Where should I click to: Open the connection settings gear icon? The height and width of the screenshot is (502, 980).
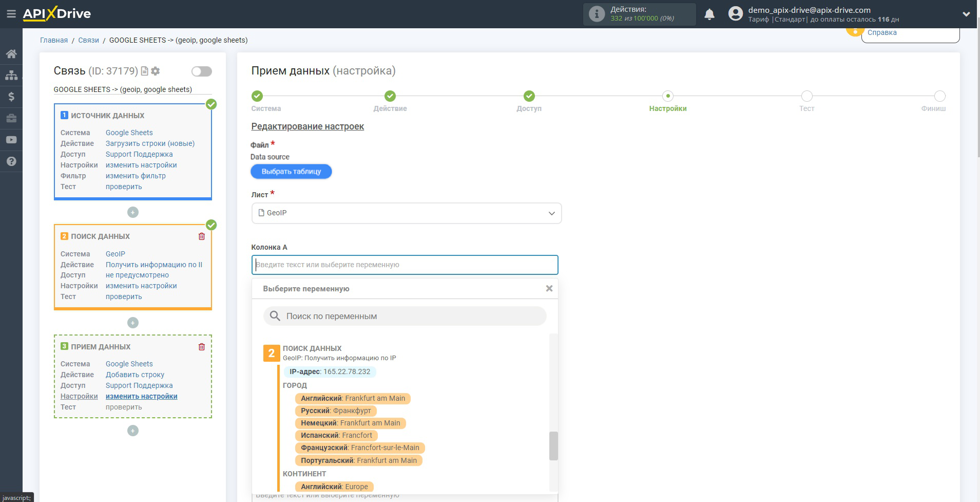tap(156, 71)
